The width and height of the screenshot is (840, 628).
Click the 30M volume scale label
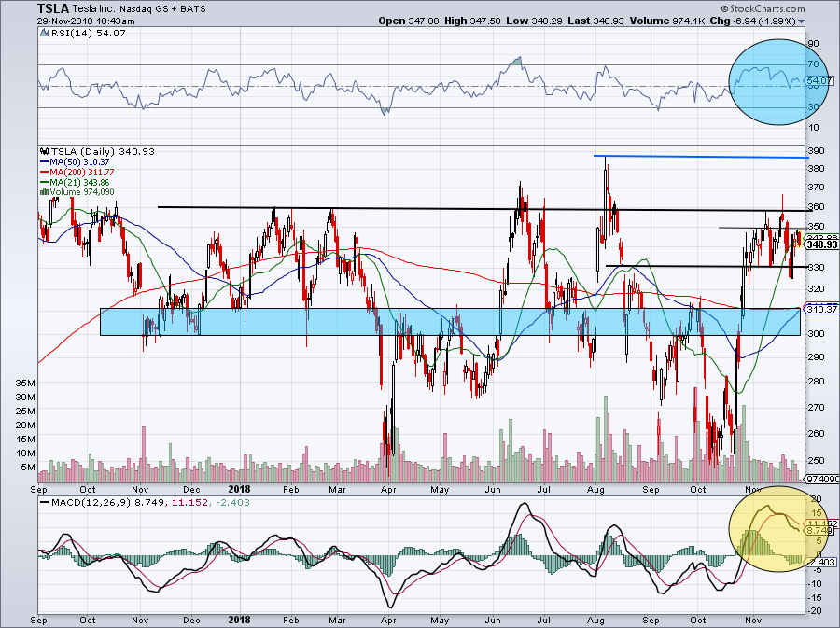(26, 398)
